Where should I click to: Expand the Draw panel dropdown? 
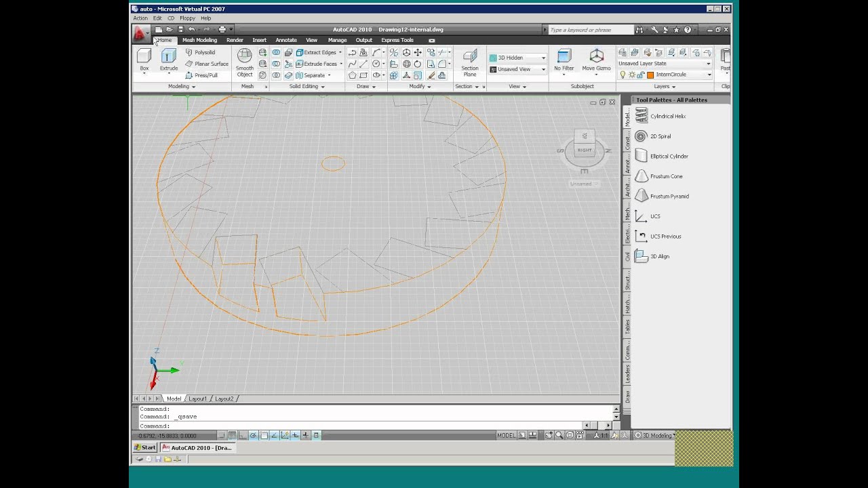tap(366, 87)
